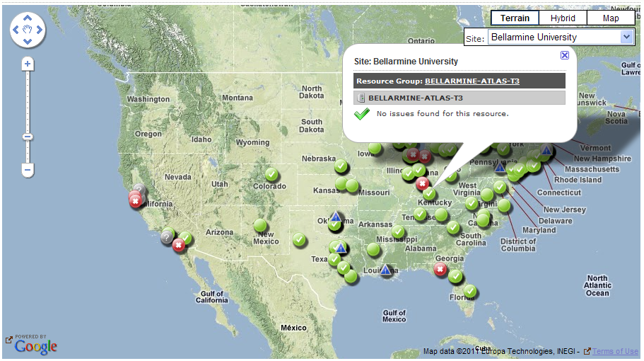644x361 pixels.
Task: Select the red error marker in Georgia
Action: pos(440,269)
